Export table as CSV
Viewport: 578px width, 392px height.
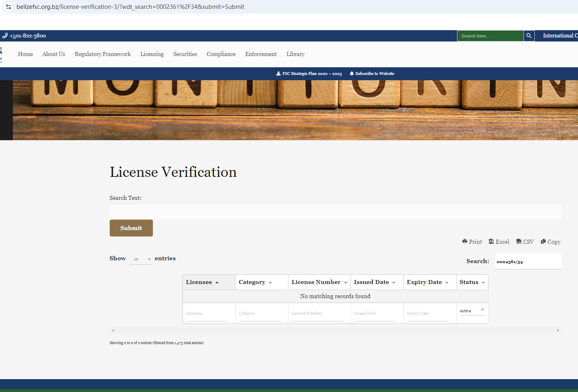tap(525, 242)
